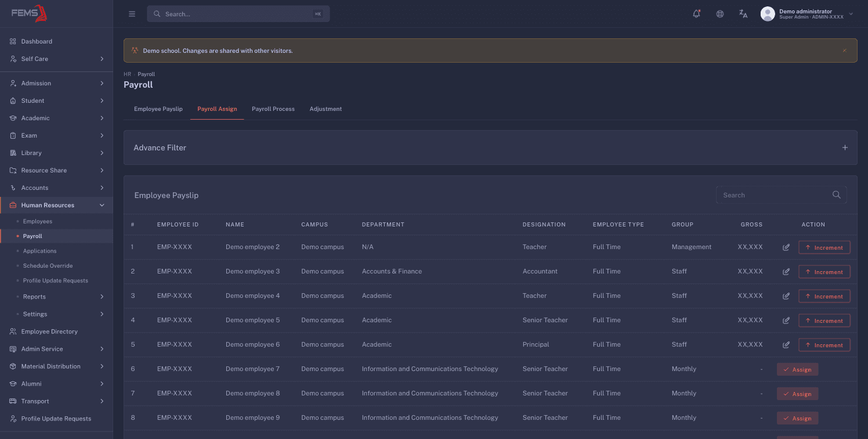Screen dimensions: 868x439
Task: Click the Employee Payslip Search input
Action: 781,195
